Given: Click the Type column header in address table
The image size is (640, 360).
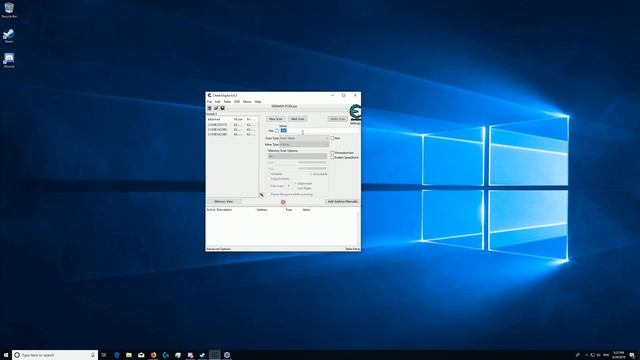Looking at the screenshot, I should point(289,210).
